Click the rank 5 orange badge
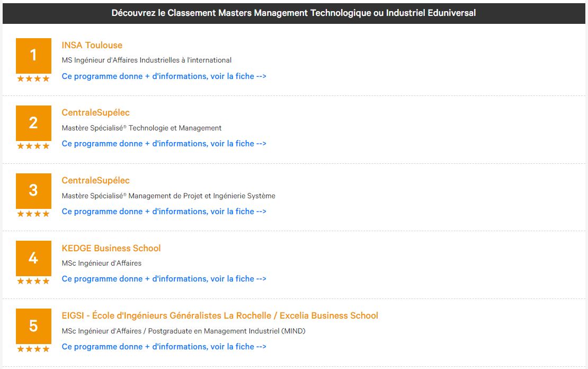 33,326
